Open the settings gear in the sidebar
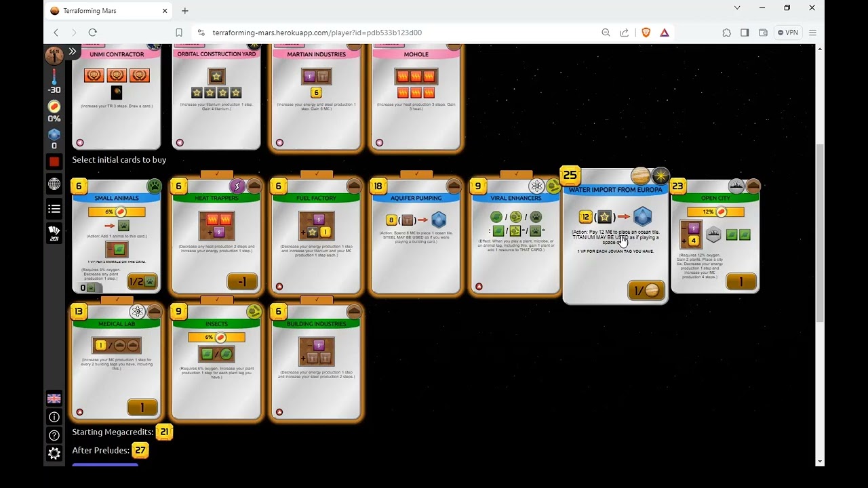 (54, 453)
